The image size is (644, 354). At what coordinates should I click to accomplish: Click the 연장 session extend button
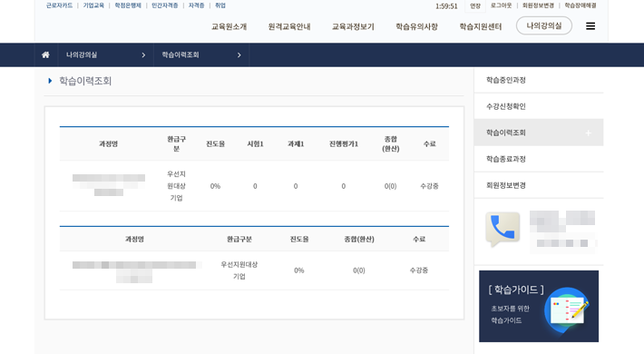click(x=475, y=5)
